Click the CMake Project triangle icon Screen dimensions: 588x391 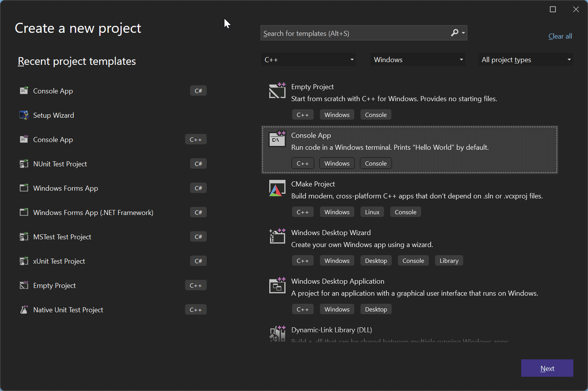click(x=277, y=188)
